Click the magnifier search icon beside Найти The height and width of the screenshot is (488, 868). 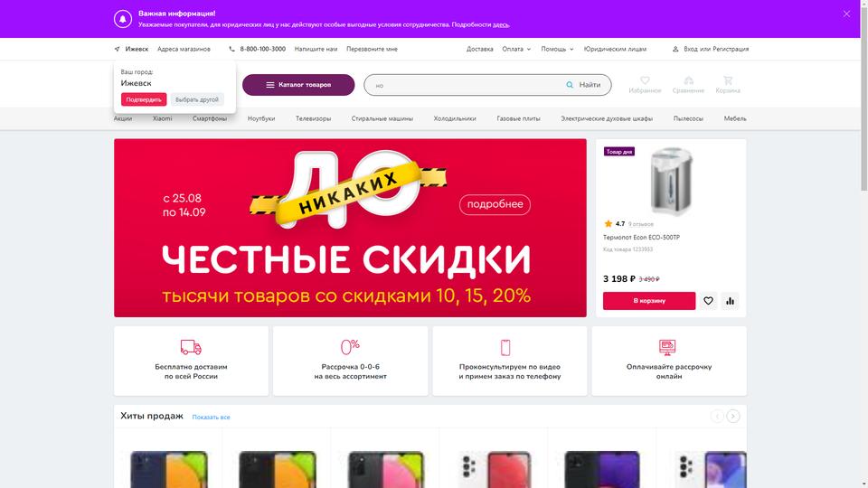(570, 85)
